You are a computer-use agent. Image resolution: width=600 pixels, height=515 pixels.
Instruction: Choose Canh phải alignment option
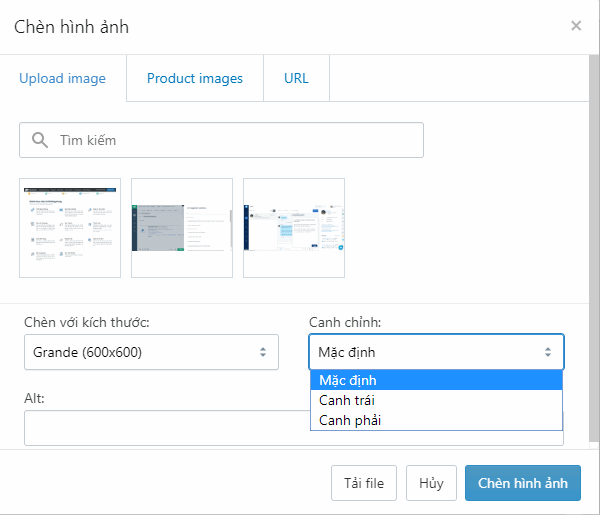tap(436, 420)
